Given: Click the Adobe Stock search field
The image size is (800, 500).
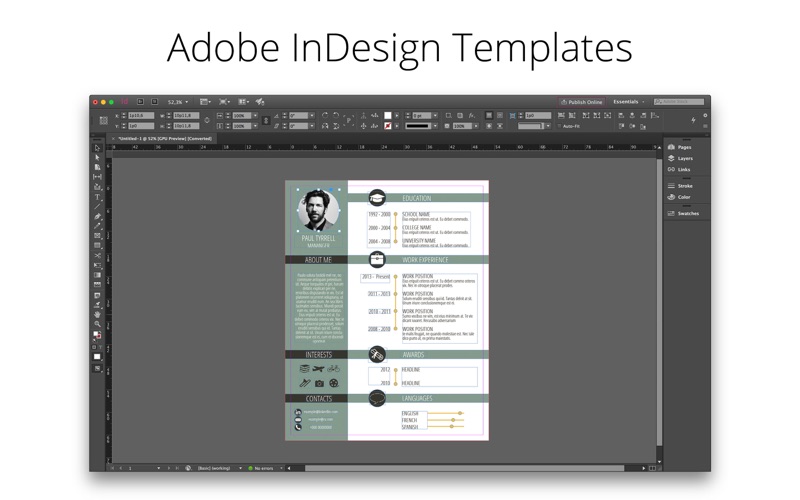Looking at the screenshot, I should (x=679, y=102).
